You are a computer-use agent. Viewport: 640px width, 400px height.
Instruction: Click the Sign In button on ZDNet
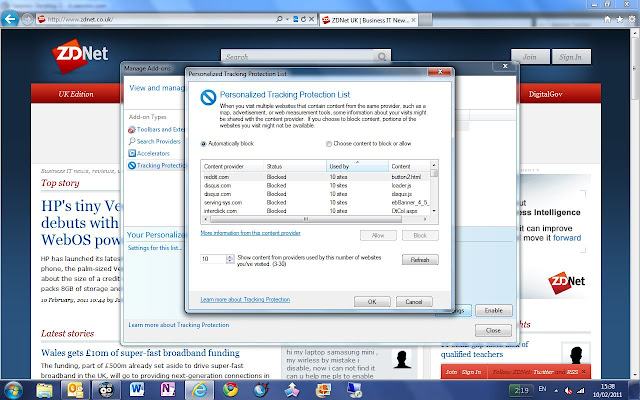click(x=571, y=57)
